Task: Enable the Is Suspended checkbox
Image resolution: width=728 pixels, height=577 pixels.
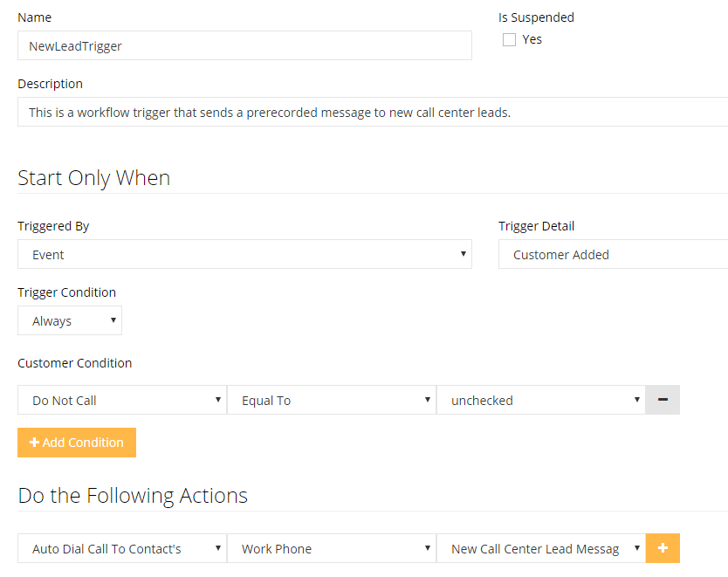Action: (x=510, y=39)
